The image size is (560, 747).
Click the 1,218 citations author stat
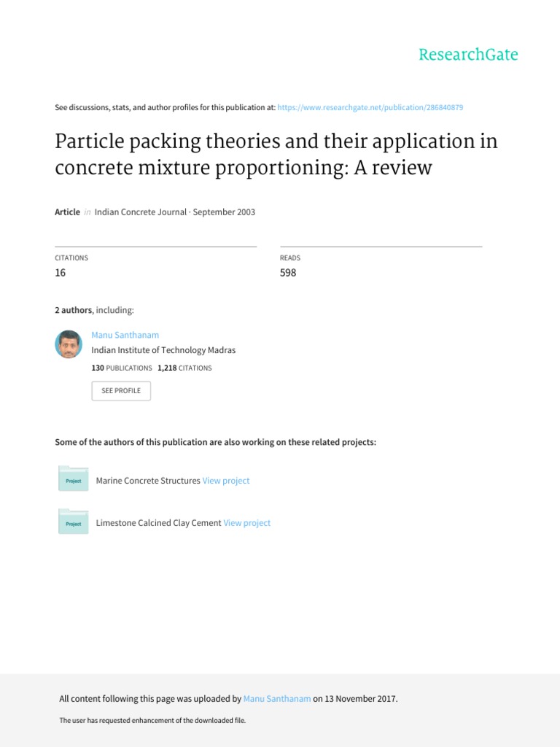184,368
